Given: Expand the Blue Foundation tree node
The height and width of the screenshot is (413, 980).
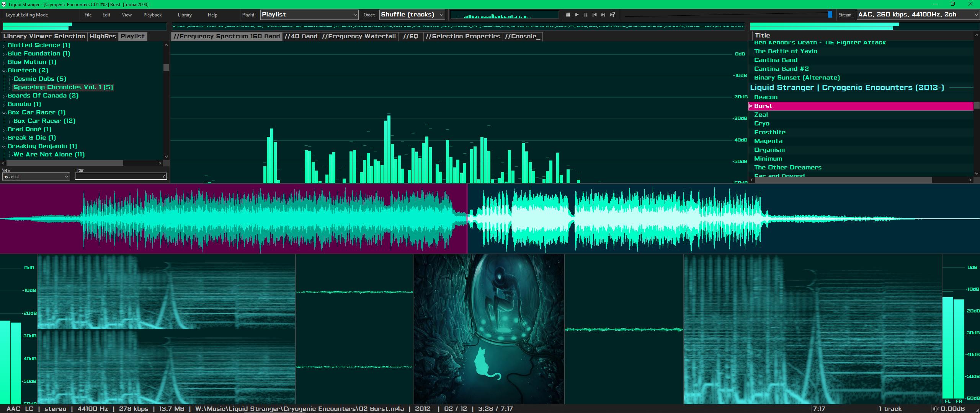Looking at the screenshot, I should (x=4, y=54).
